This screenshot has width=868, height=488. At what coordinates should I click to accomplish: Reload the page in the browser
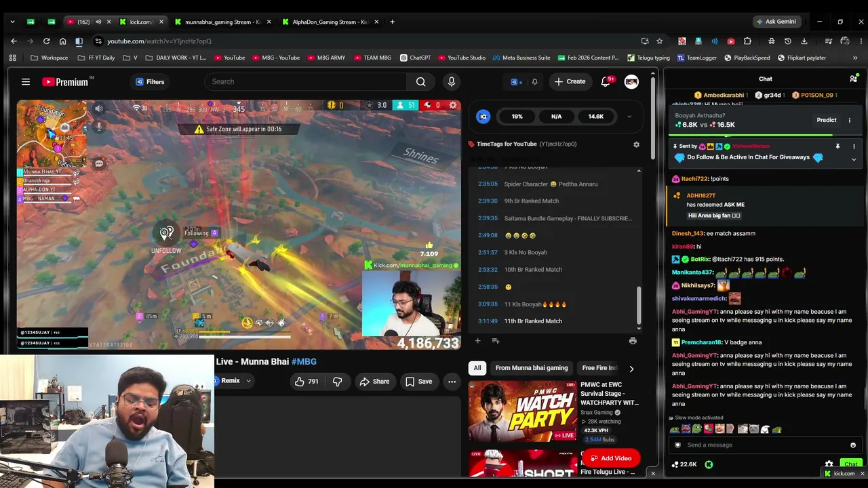46,41
